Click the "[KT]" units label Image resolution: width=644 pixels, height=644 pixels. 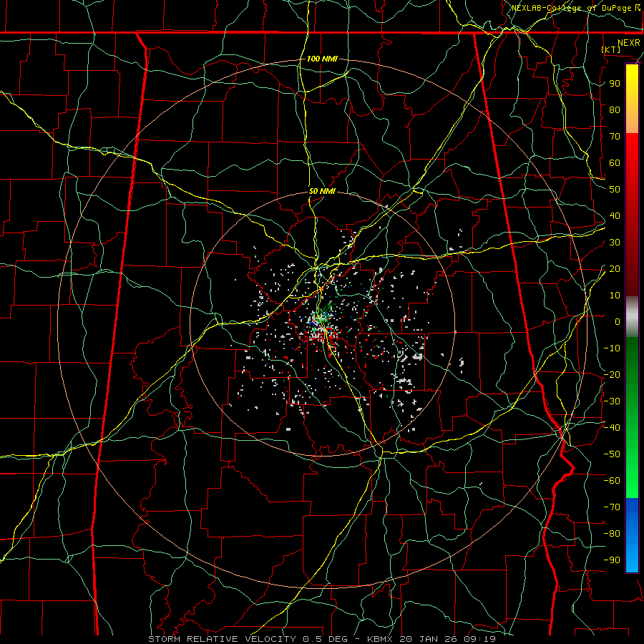(x=611, y=49)
